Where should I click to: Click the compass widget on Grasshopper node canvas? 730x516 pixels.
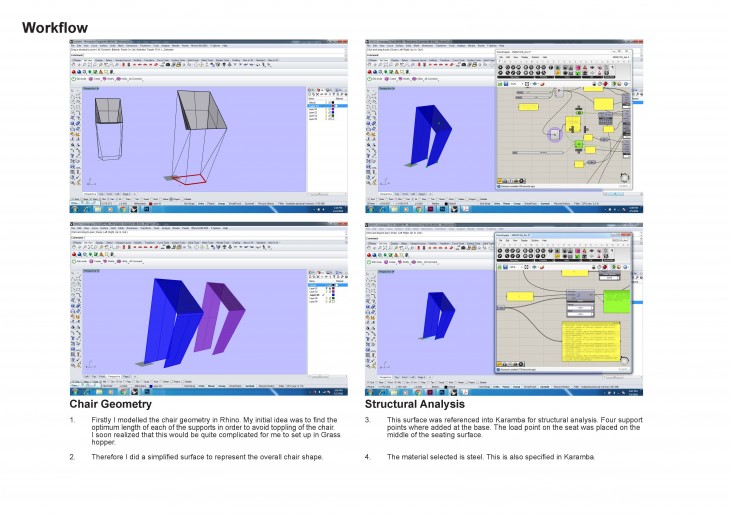pyautogui.click(x=624, y=179)
